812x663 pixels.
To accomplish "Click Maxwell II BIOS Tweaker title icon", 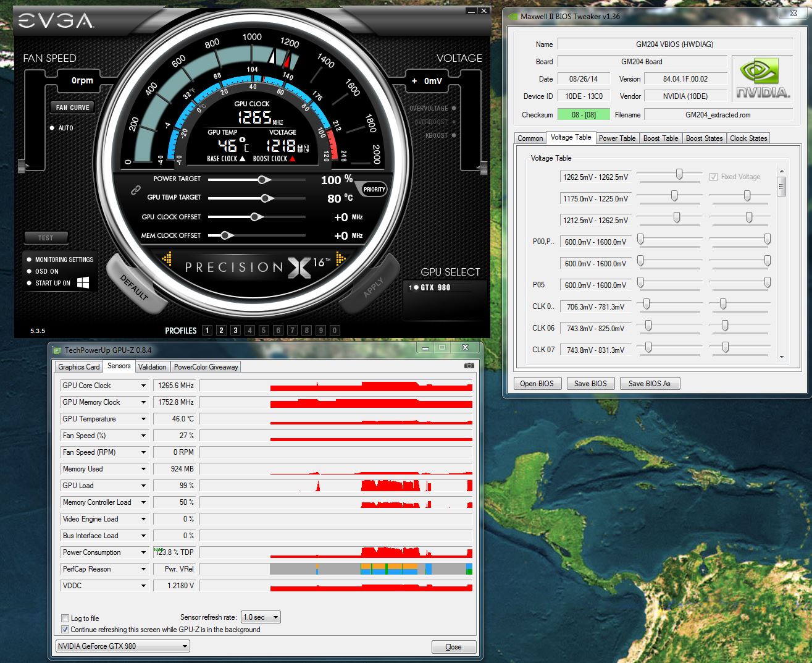I will (513, 17).
